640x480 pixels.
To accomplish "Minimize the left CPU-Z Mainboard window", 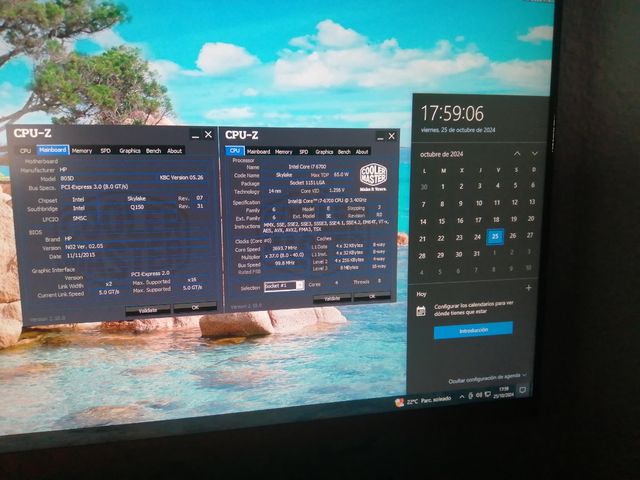I will [x=196, y=136].
